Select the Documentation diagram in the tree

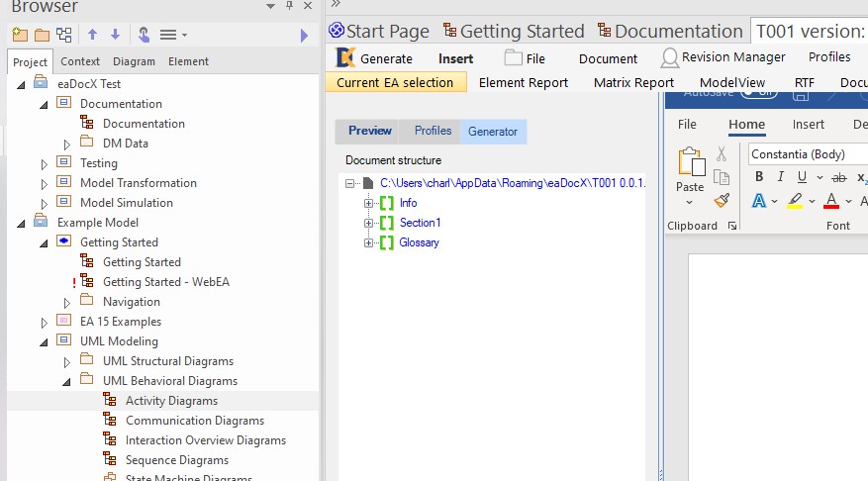pyautogui.click(x=144, y=124)
